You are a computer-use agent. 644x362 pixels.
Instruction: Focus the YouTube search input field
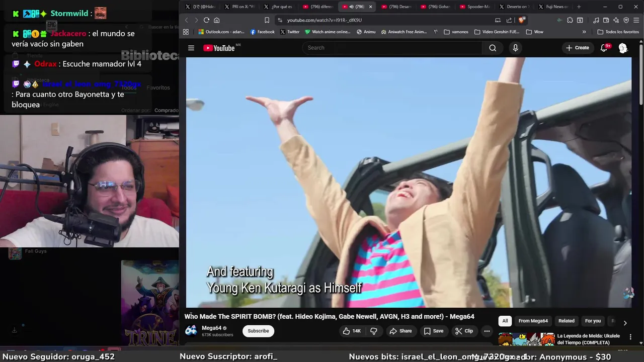[x=392, y=48]
